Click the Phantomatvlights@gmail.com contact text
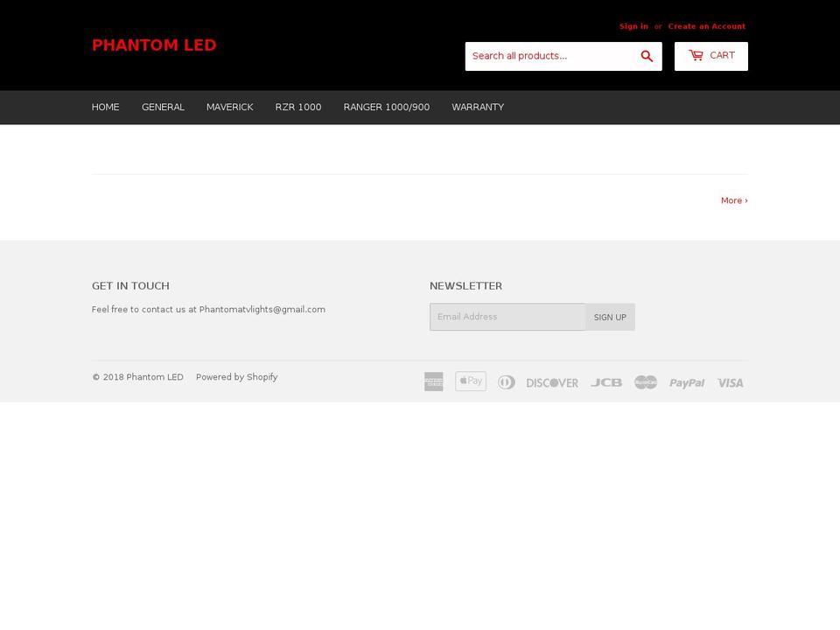The image size is (840, 630). 262,310
